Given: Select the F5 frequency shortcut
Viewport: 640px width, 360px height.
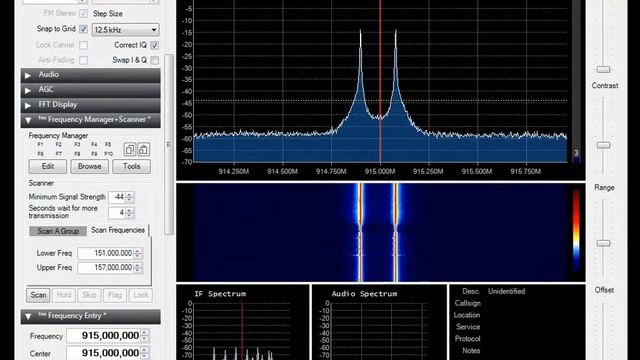Looking at the screenshot, I should (x=108, y=144).
